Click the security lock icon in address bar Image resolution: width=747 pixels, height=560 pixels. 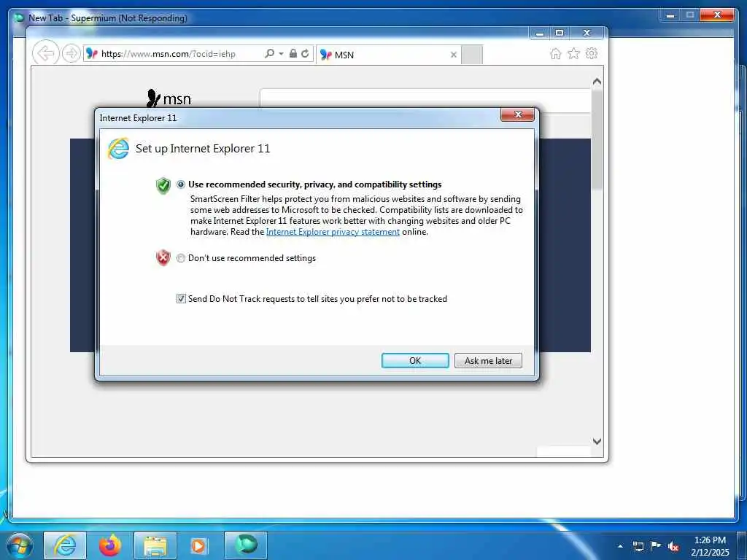[293, 53]
